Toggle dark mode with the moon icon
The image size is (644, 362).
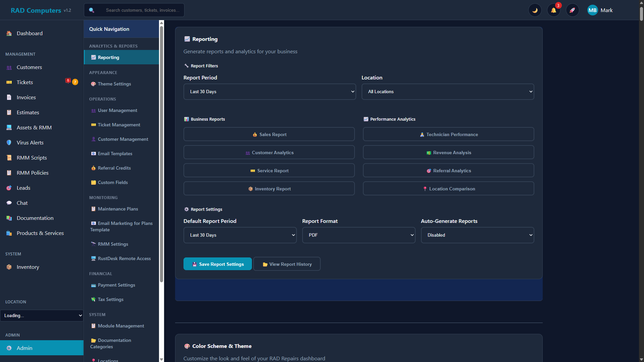[x=535, y=10]
